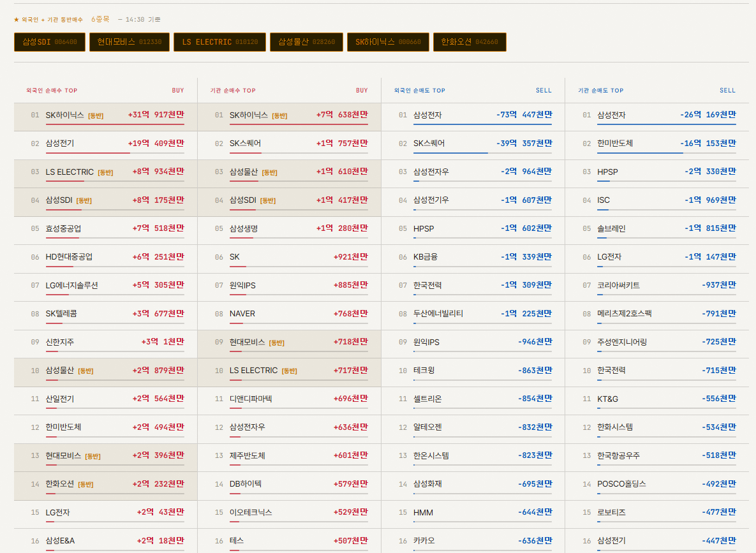Click the 삼성SDI 006400 chip
Viewport: 756px width, 553px height.
pos(50,42)
